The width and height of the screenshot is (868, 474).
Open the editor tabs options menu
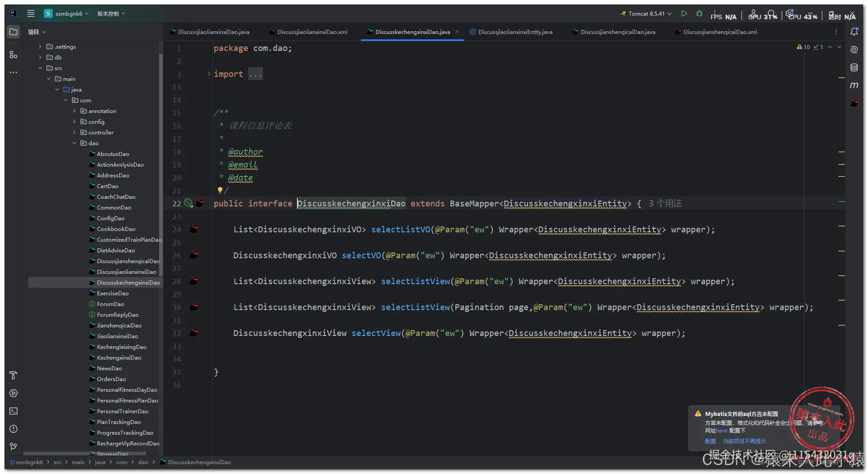836,32
